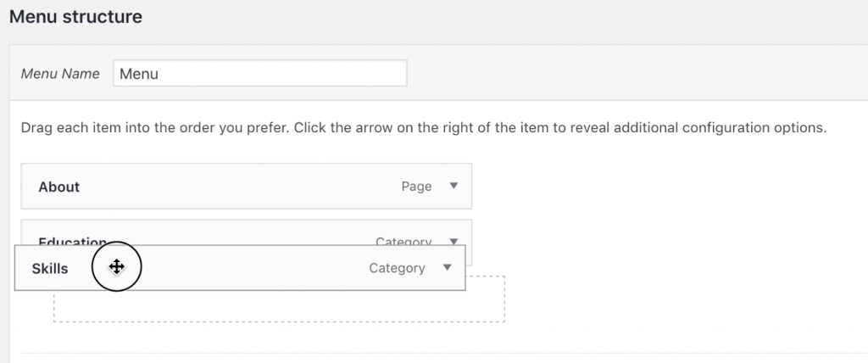The height and width of the screenshot is (363, 868).
Task: Click the Menu structure heading
Action: coord(75,17)
